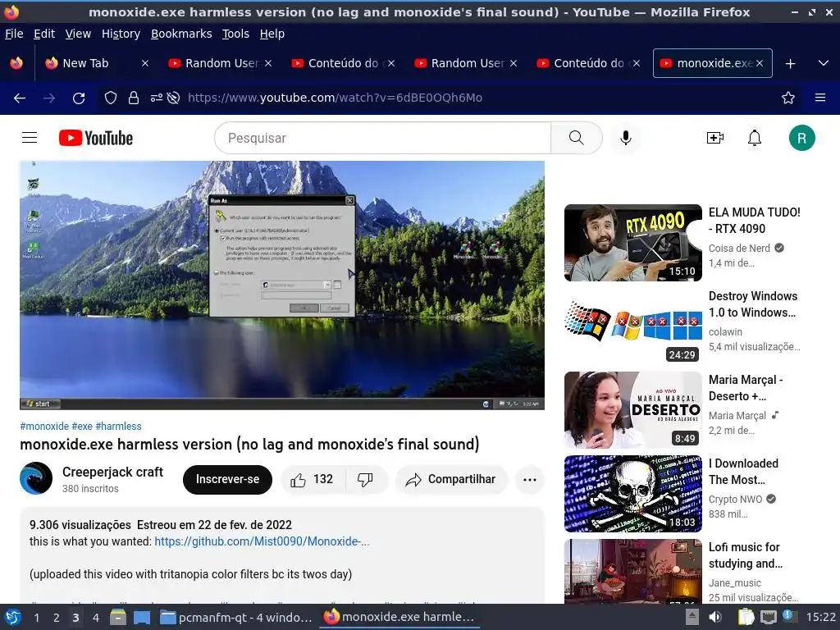
Task: Click the Inscrever-se subscribe button
Action: point(227,479)
